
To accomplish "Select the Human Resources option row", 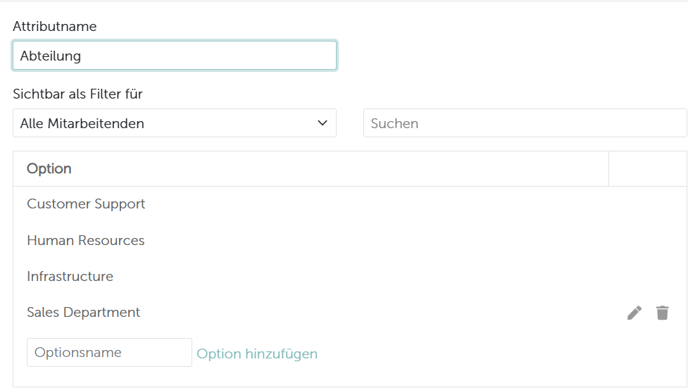I will (350, 241).
